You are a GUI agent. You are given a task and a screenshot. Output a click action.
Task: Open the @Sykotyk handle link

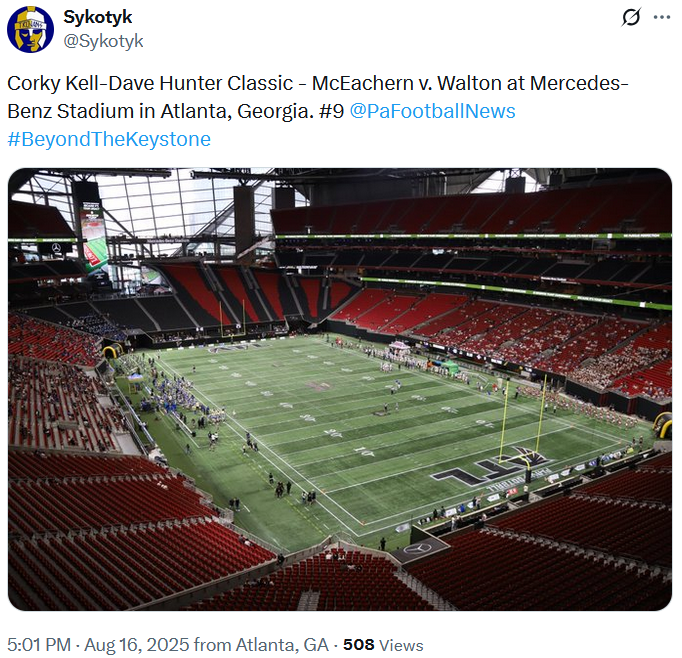point(103,41)
